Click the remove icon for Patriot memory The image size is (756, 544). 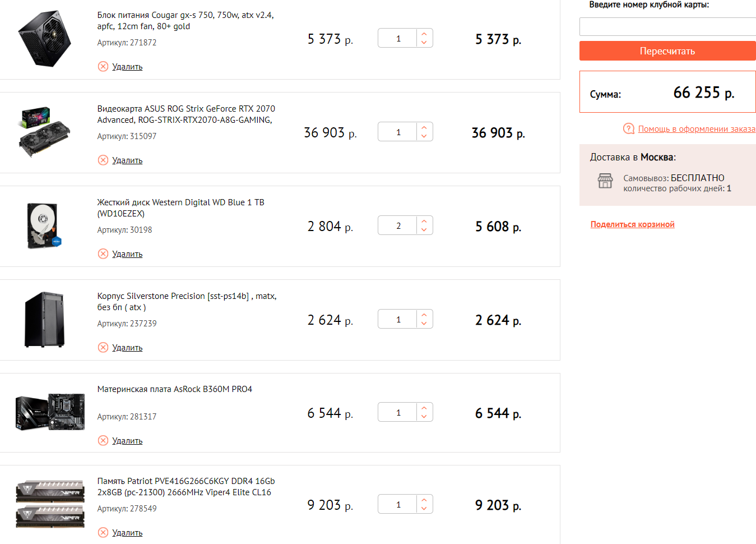click(103, 533)
